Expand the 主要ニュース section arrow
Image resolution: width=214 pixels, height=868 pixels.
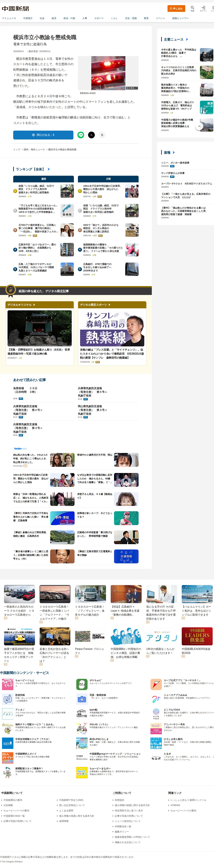(x=187, y=39)
